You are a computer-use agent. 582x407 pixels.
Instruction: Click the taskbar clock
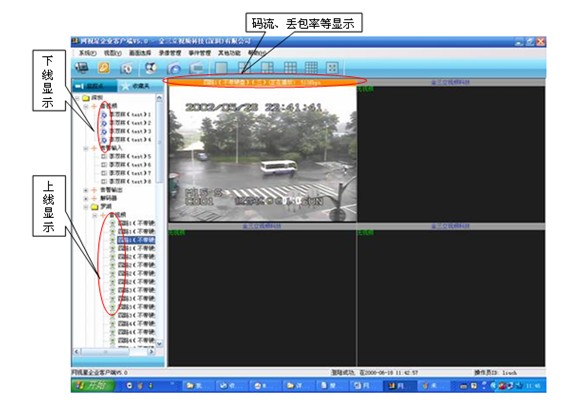tap(533, 386)
